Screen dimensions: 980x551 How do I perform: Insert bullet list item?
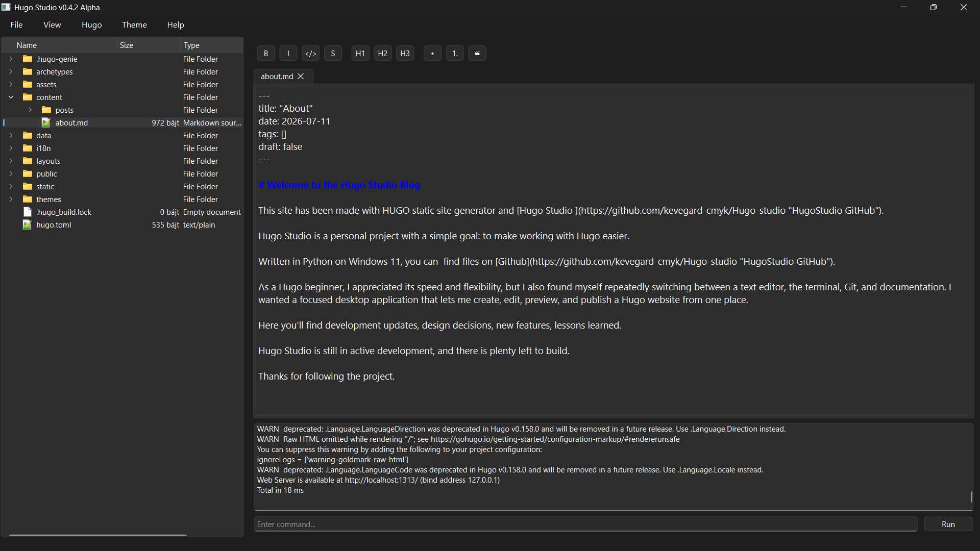point(432,53)
